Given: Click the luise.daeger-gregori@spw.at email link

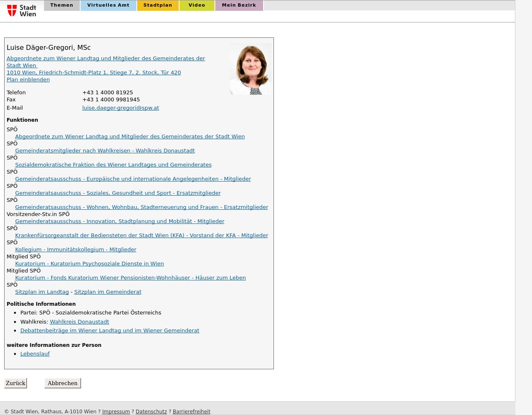Looking at the screenshot, I should pyautogui.click(x=121, y=108).
